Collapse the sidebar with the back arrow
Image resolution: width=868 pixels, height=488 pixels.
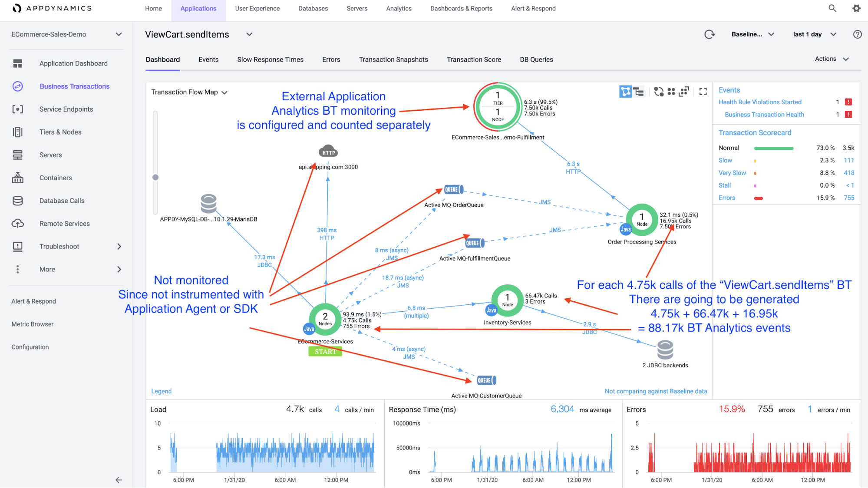click(119, 480)
